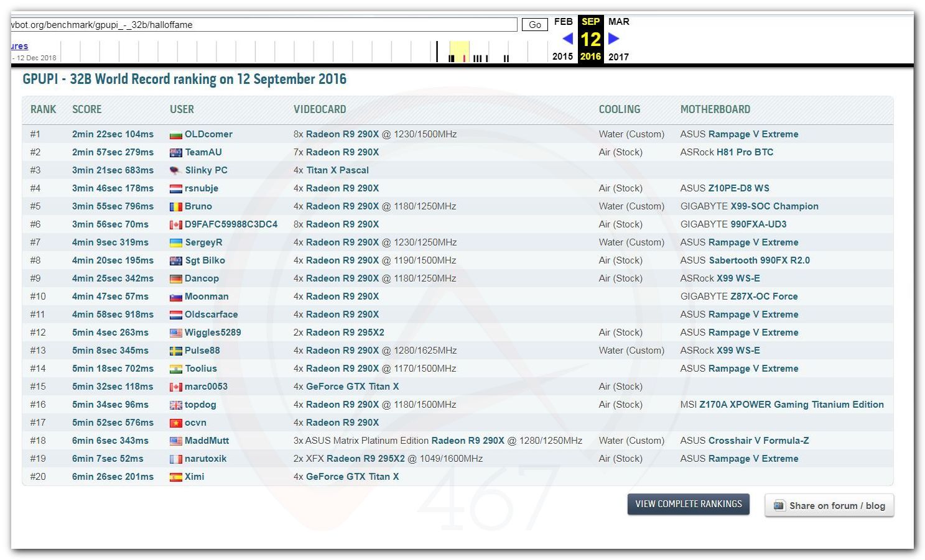Screen dimensions: 925x560
Task: Click the highlighted 2016 year in timeline
Action: (590, 57)
